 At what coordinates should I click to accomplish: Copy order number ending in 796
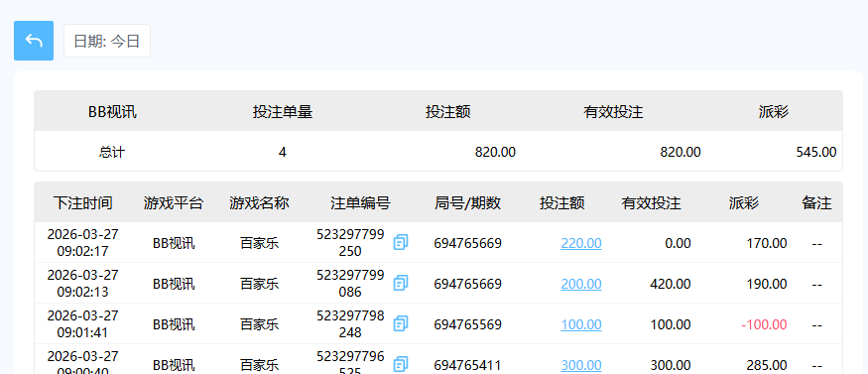coord(401,364)
